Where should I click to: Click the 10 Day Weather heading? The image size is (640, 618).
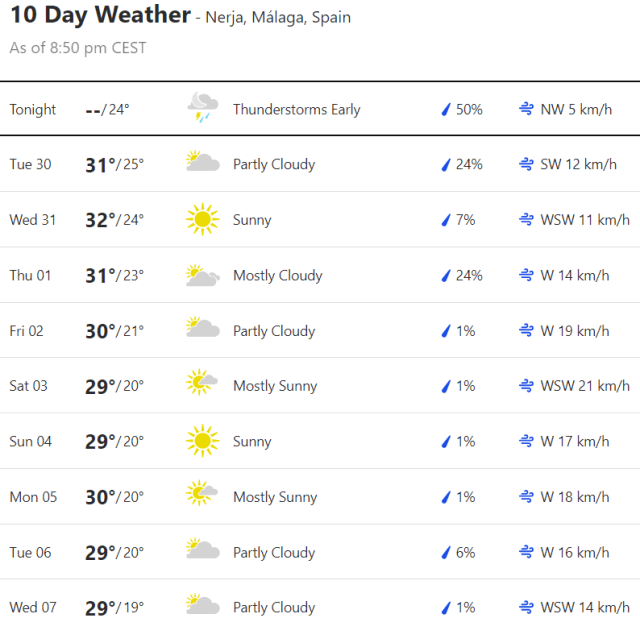click(99, 16)
